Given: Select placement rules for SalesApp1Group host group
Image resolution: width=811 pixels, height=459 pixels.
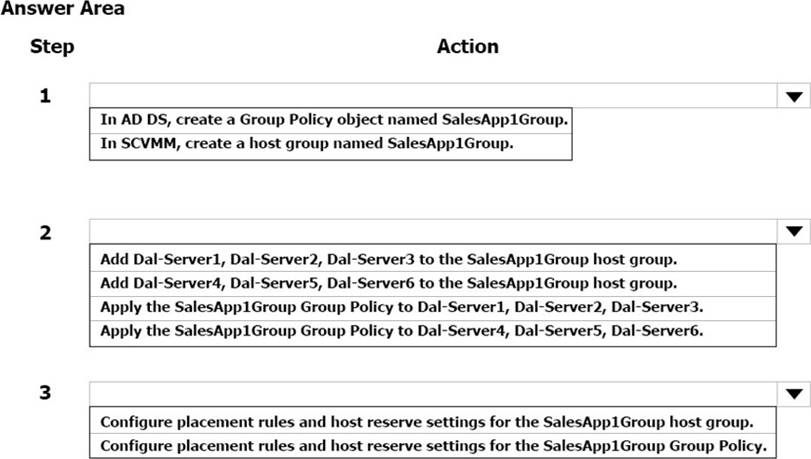Looking at the screenshot, I should [426, 420].
